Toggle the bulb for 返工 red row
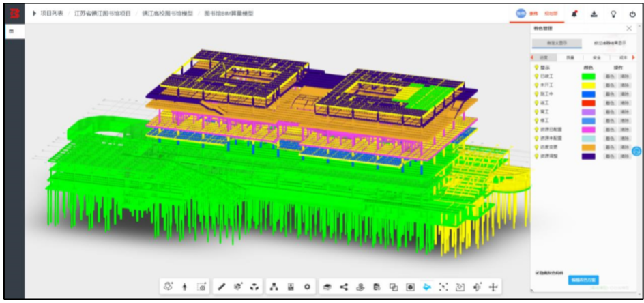 click(536, 103)
